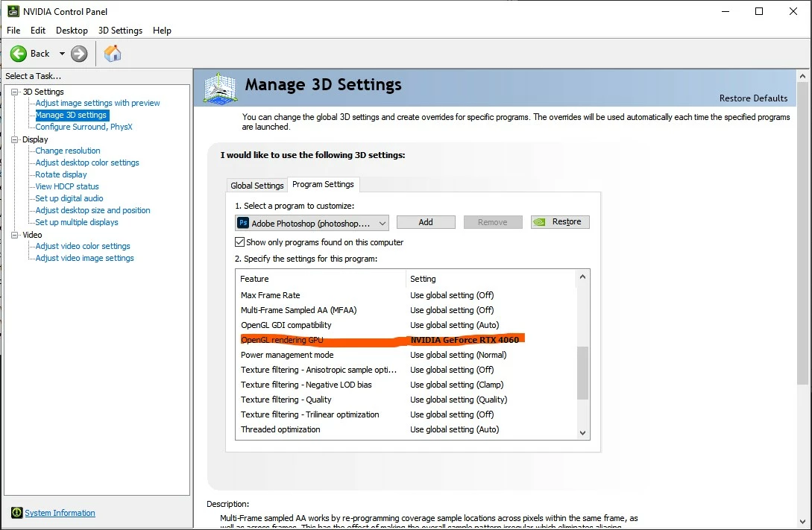Open Change resolution task
This screenshot has height=530, width=812.
point(68,151)
